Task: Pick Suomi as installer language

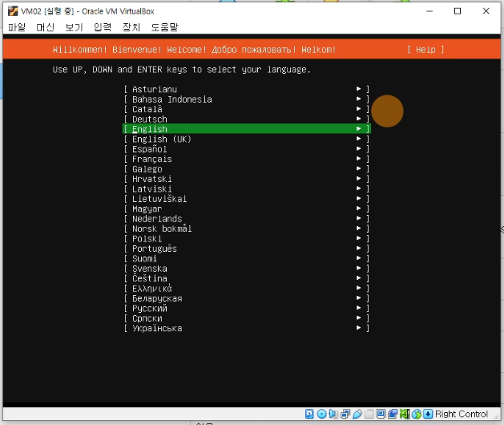Action: (247, 259)
